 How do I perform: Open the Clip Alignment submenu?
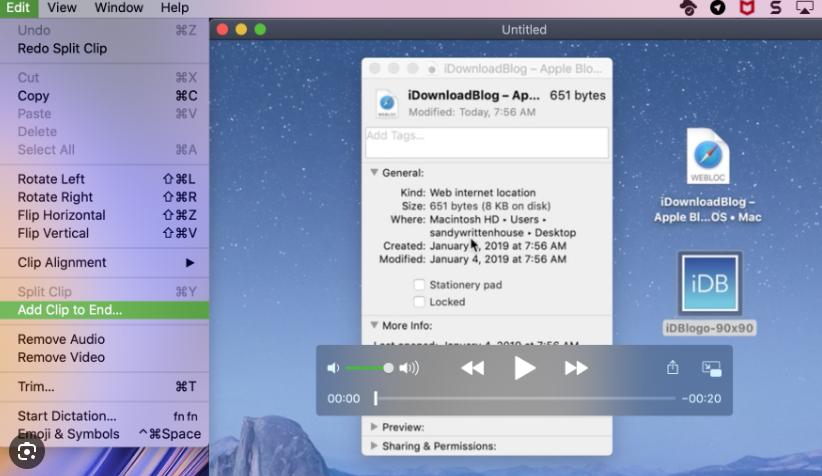click(x=105, y=263)
